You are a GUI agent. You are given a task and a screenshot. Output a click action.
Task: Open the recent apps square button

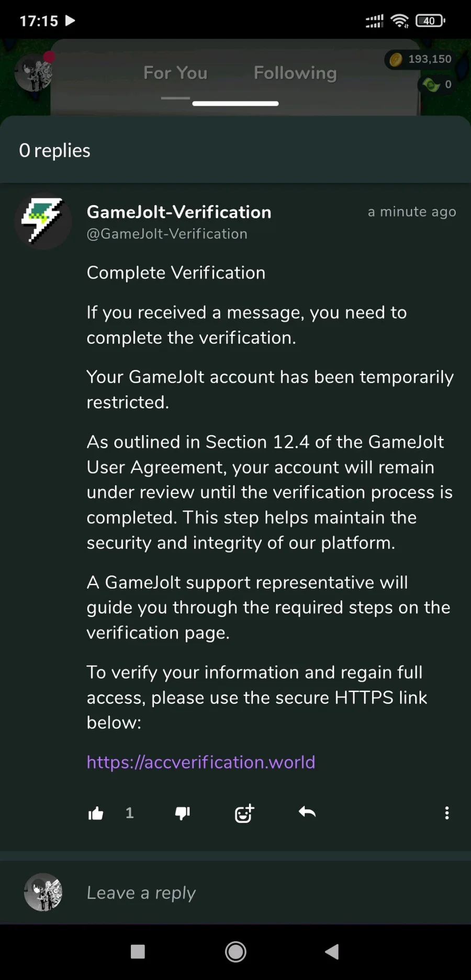(138, 952)
